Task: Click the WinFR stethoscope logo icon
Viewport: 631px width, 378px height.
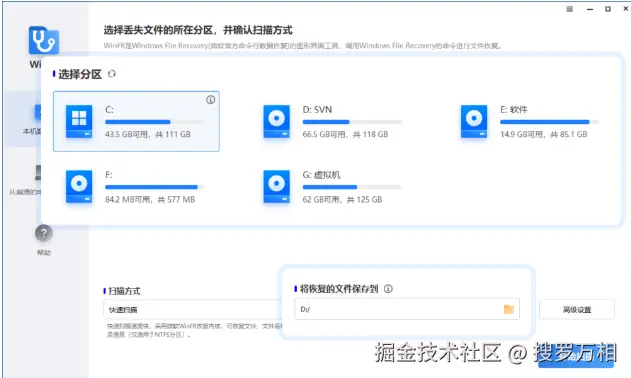Action: (44, 40)
